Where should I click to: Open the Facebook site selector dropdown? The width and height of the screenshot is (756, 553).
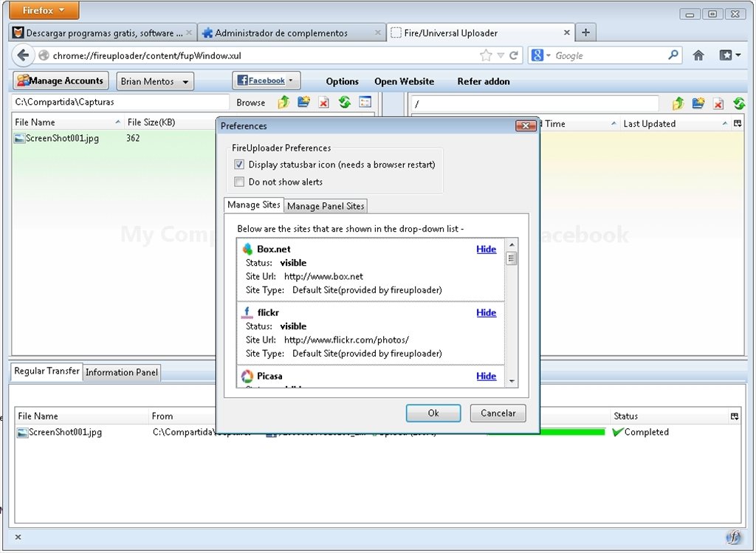coord(266,80)
